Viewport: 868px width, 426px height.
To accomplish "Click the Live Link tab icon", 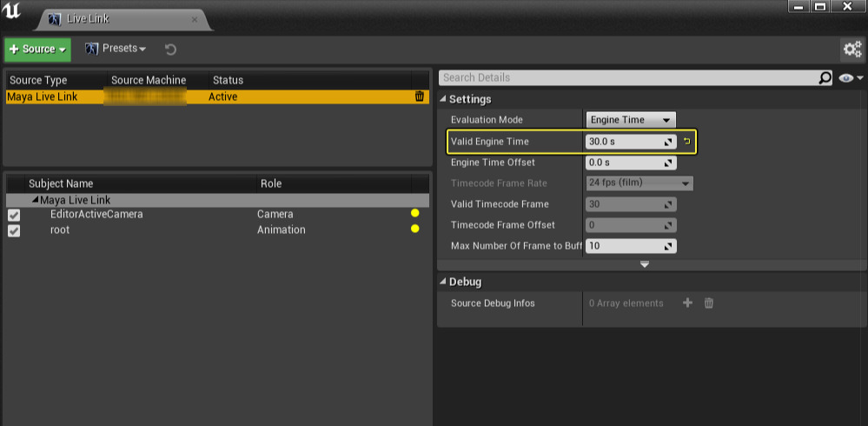I will [x=55, y=19].
